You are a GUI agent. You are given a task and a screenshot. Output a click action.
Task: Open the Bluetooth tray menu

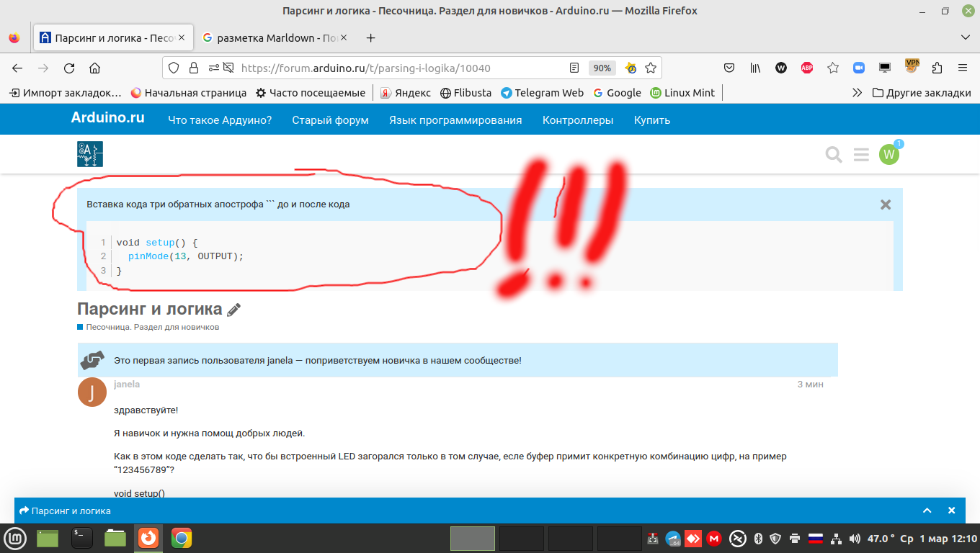[758, 539]
